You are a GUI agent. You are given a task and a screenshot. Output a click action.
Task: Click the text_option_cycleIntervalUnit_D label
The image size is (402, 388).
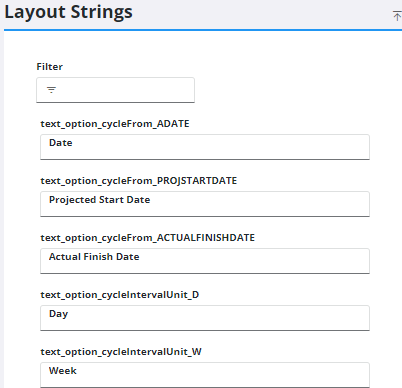(120, 295)
